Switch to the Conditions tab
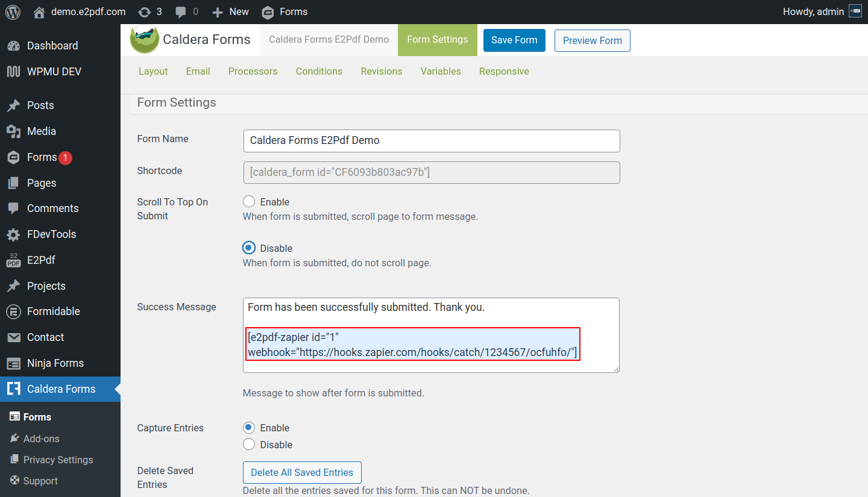 pyautogui.click(x=319, y=71)
